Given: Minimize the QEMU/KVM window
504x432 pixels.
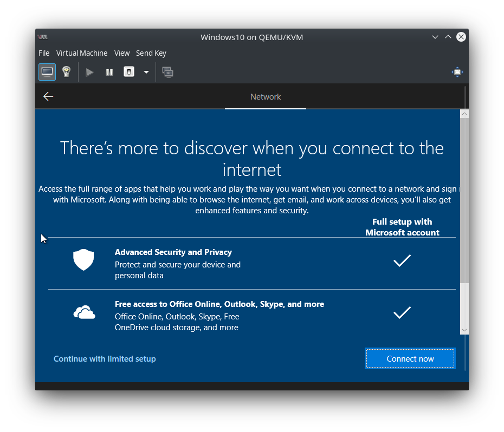Looking at the screenshot, I should click(435, 37).
